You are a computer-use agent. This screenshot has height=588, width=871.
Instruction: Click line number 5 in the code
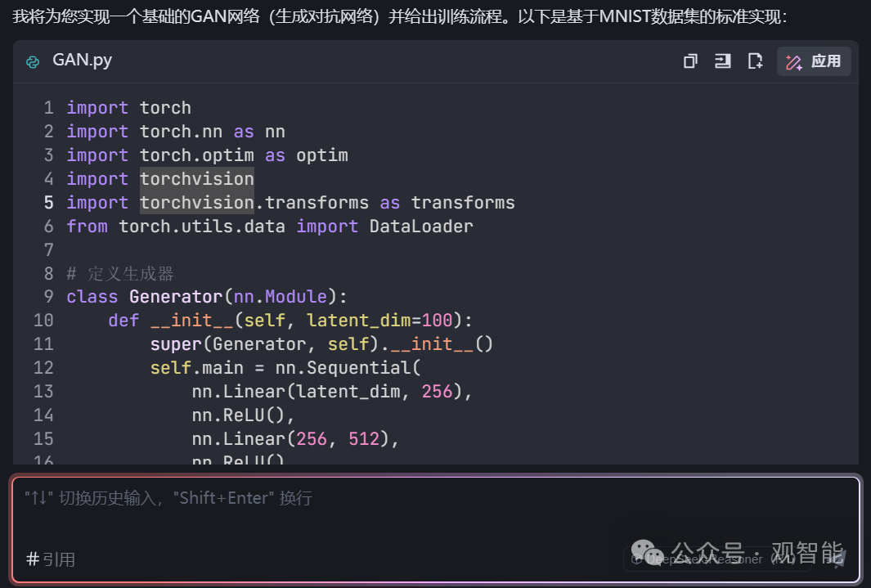(47, 202)
